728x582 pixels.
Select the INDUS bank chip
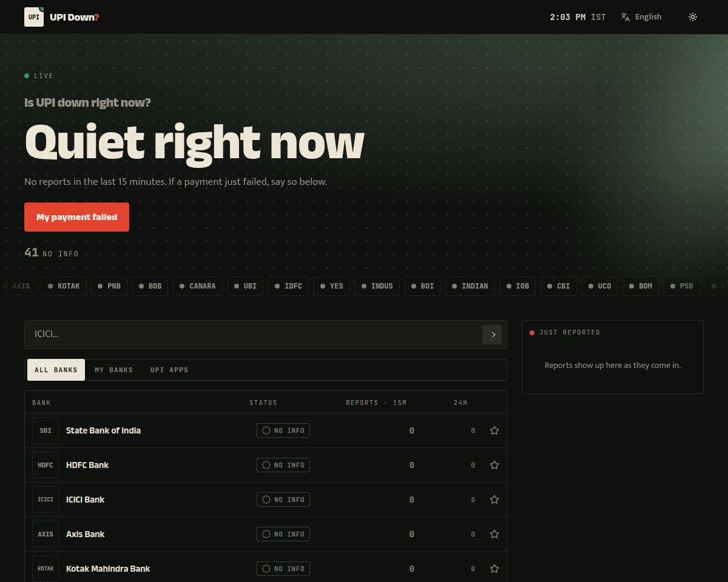click(x=377, y=286)
